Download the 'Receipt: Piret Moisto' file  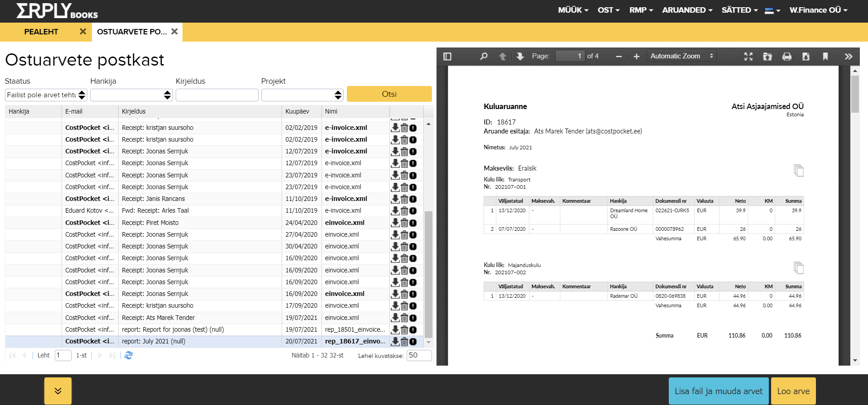pos(395,223)
